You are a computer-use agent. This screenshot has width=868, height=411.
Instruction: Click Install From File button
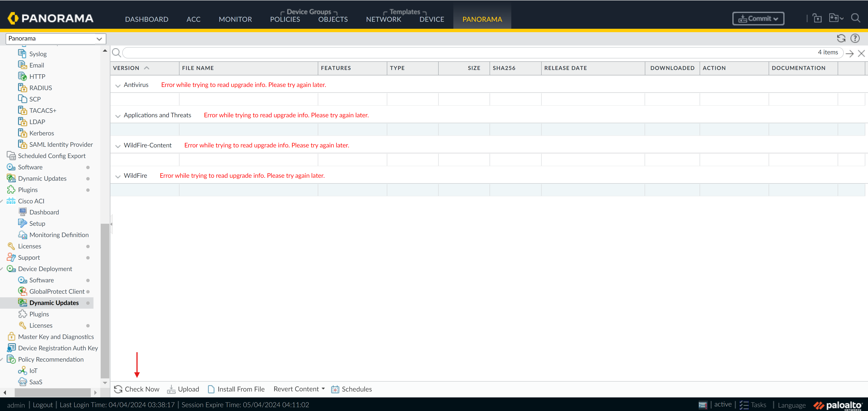tap(236, 389)
